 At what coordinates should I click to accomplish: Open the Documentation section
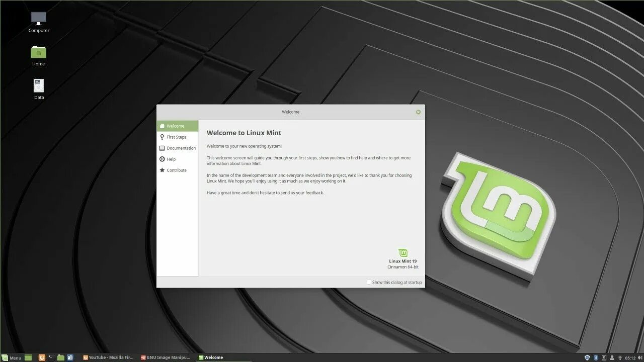pos(178,148)
